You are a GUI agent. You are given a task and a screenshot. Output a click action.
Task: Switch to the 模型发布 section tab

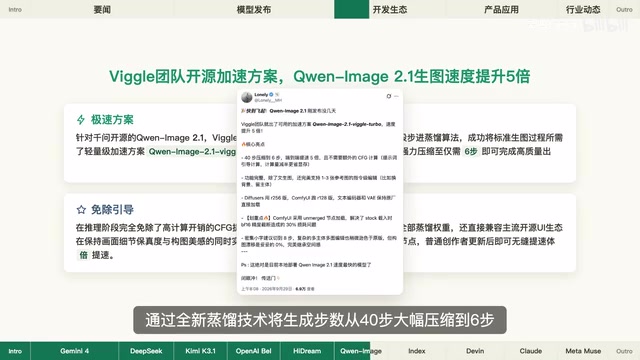pos(254,9)
